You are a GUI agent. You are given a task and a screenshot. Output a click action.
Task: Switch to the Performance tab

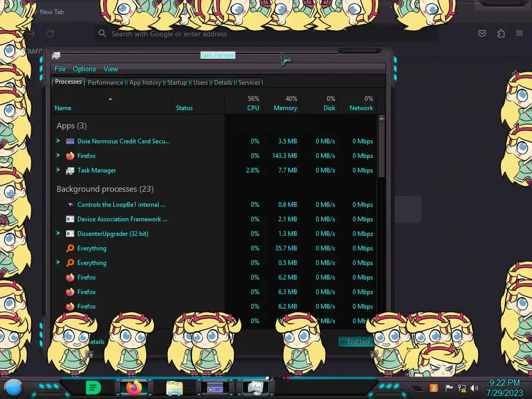(x=105, y=83)
